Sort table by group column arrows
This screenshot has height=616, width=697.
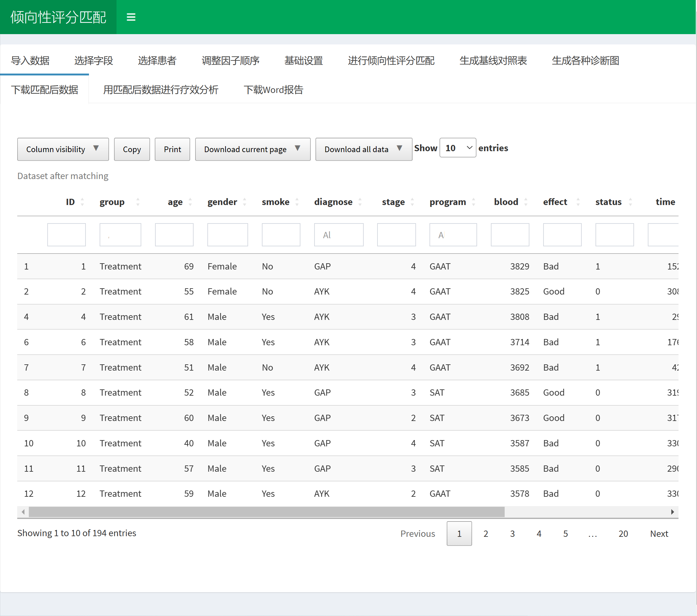tap(138, 202)
